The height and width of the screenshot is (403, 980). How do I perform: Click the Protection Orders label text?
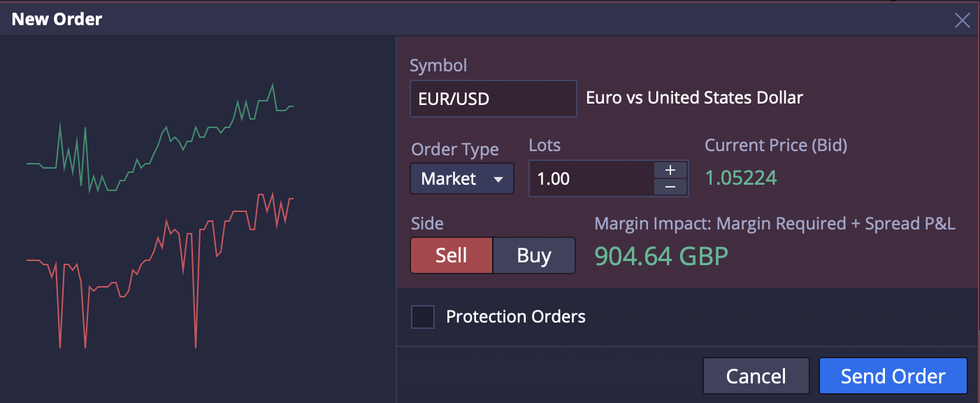click(x=515, y=317)
